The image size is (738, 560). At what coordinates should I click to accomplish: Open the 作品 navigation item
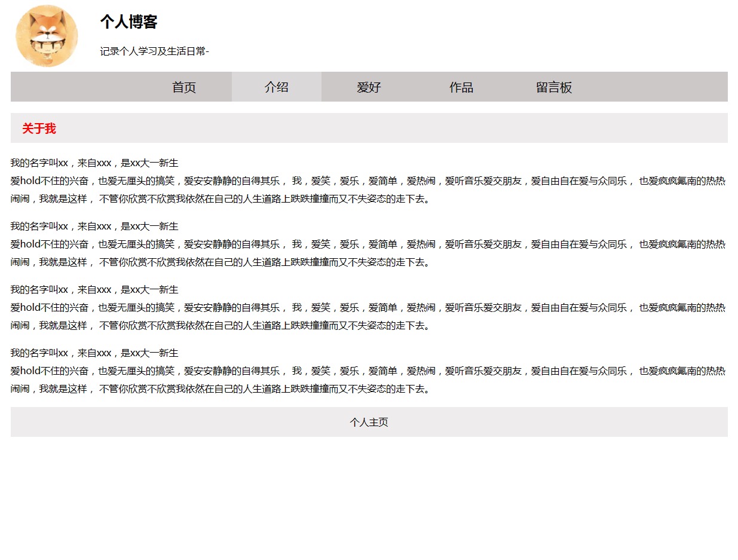pyautogui.click(x=461, y=87)
